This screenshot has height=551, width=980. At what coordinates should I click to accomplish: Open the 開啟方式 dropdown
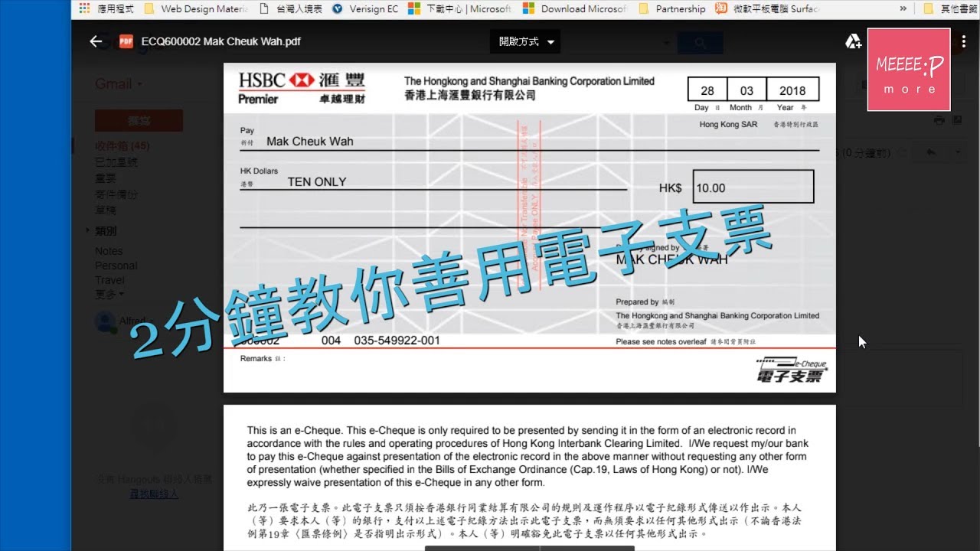point(525,41)
